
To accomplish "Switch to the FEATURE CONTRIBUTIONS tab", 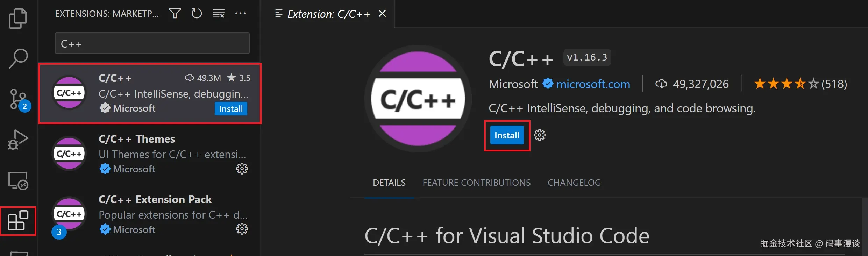I will pos(476,182).
